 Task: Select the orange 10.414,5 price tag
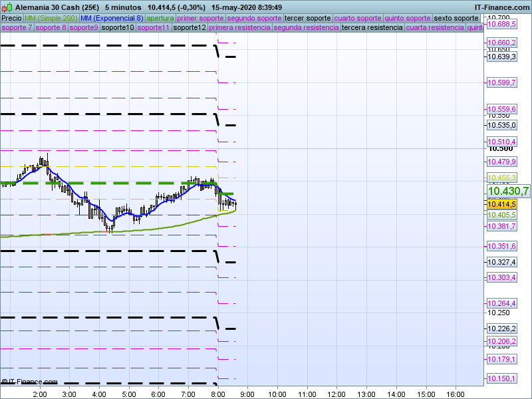[x=501, y=205]
